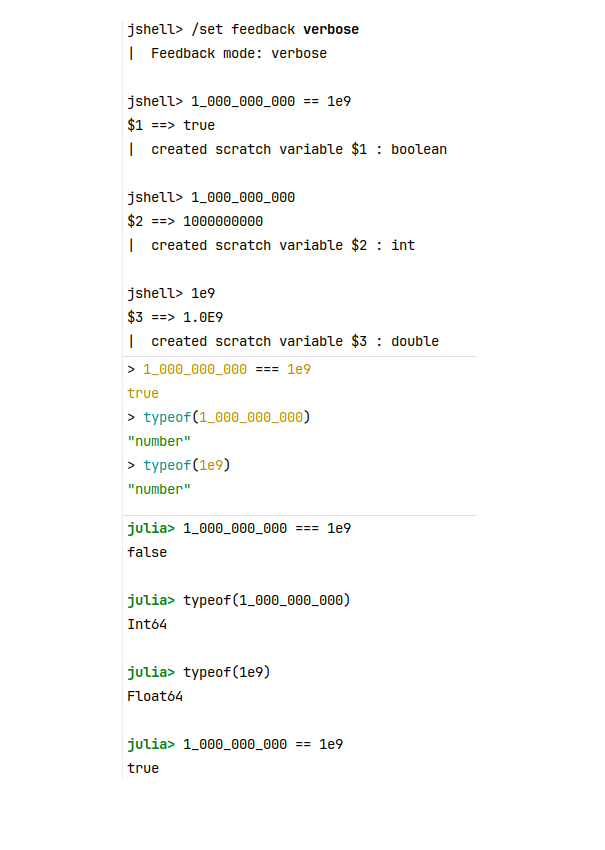Screen dimensions: 605x850
Task: Click the 'jshell> 1e9' input line
Action: pos(171,293)
